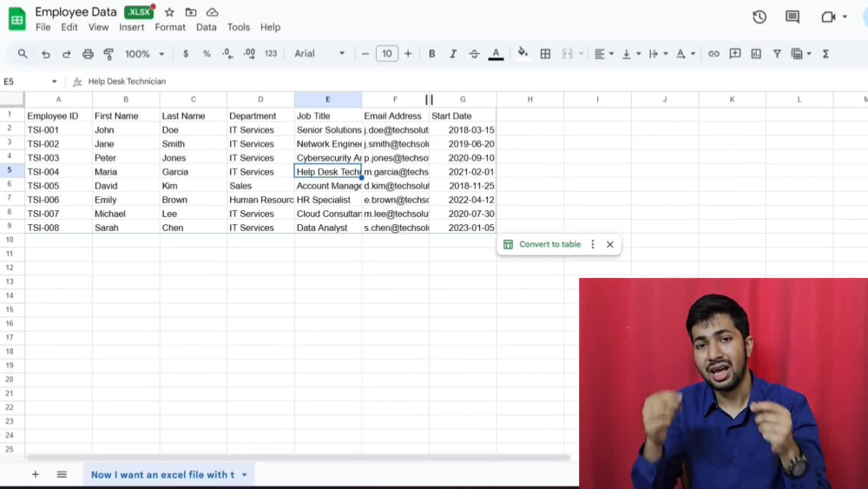Format as percent
The width and height of the screenshot is (868, 489).
pos(207,54)
